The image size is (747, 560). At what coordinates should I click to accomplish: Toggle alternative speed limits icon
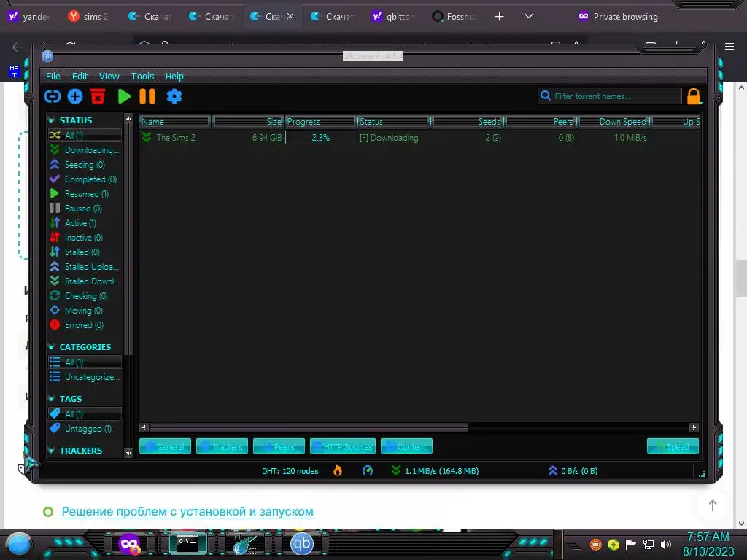point(368,471)
